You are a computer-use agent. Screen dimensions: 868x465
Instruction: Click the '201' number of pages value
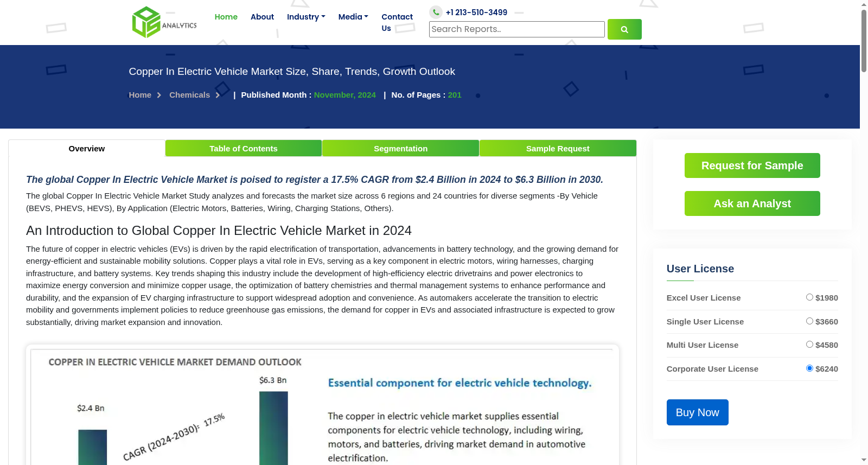pos(455,95)
